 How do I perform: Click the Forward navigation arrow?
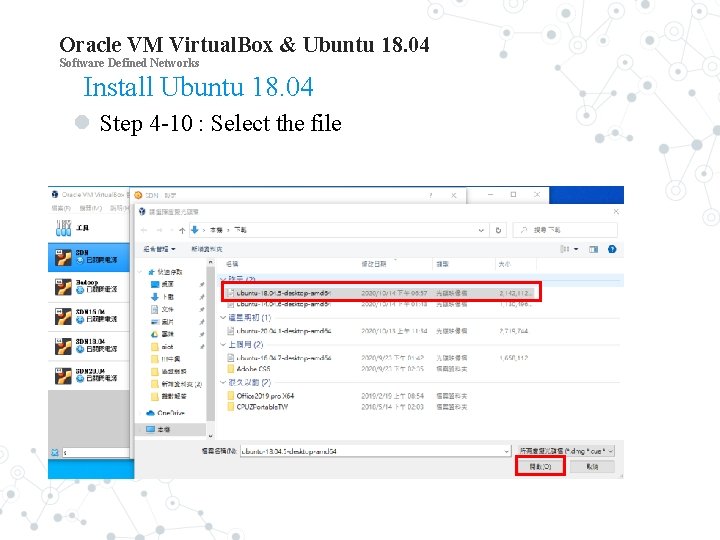(x=159, y=230)
